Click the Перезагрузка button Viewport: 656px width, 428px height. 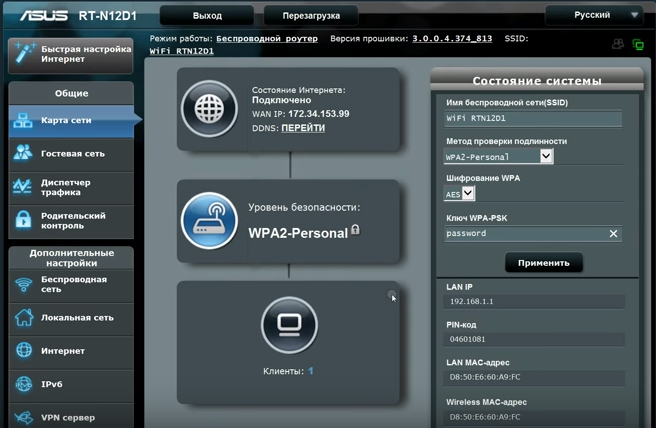point(311,16)
